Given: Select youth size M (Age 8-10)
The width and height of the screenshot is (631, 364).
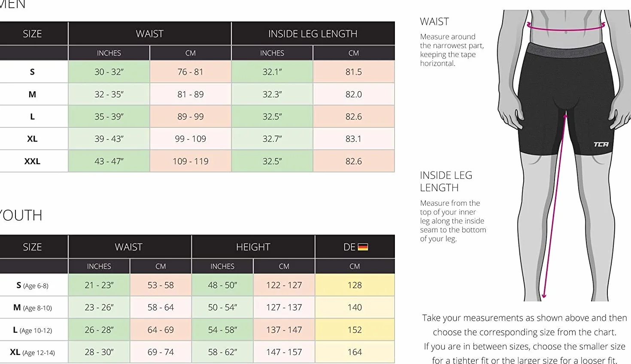Looking at the screenshot, I should 33,307.
